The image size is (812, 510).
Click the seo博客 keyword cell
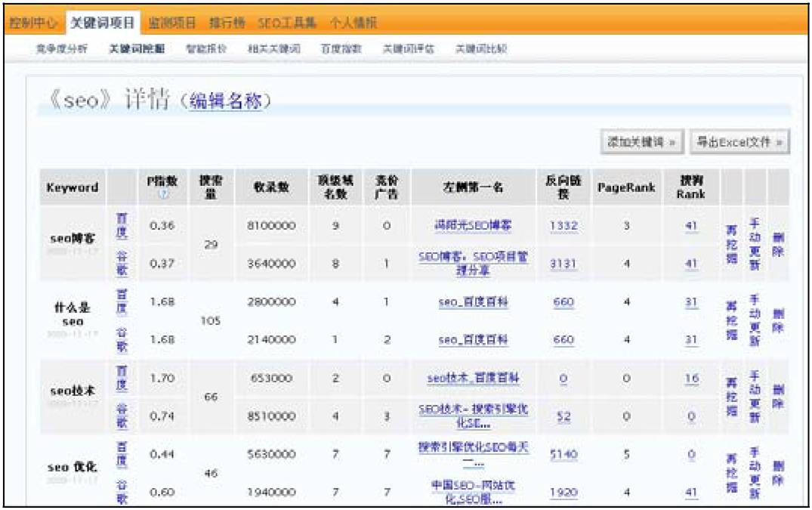tap(73, 244)
